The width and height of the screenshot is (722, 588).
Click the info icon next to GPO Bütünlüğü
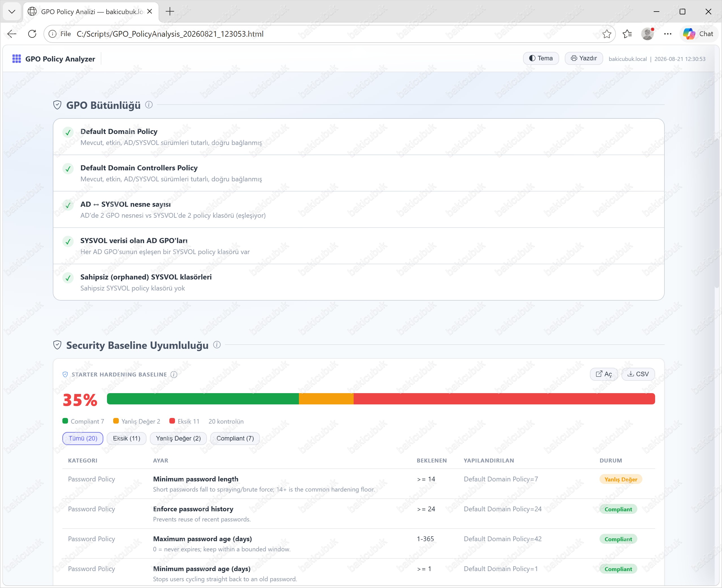click(x=149, y=105)
